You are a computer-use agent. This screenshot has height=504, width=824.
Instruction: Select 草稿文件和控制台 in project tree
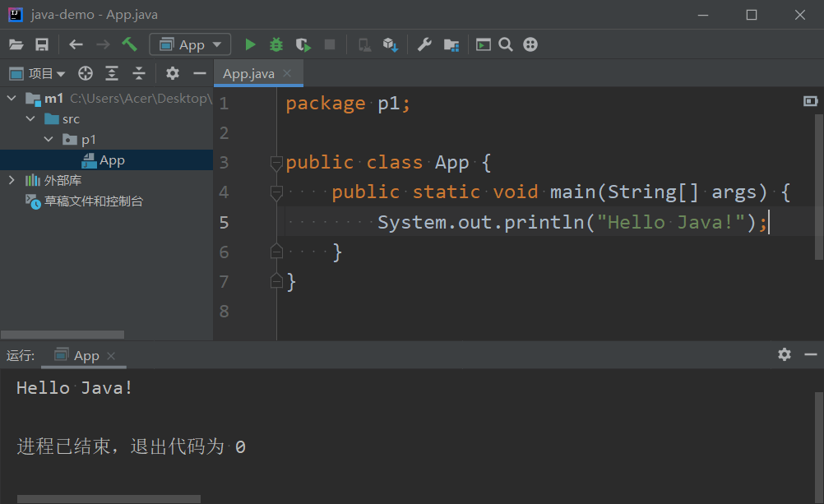93,201
